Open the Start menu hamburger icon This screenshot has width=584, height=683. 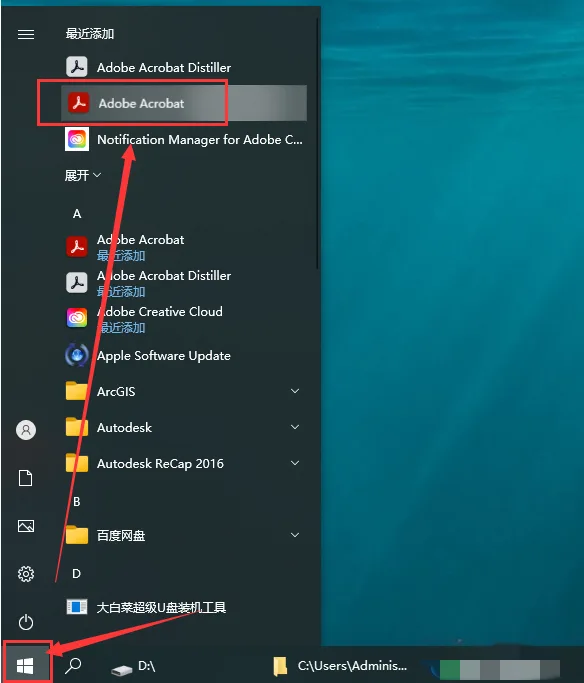click(26, 34)
